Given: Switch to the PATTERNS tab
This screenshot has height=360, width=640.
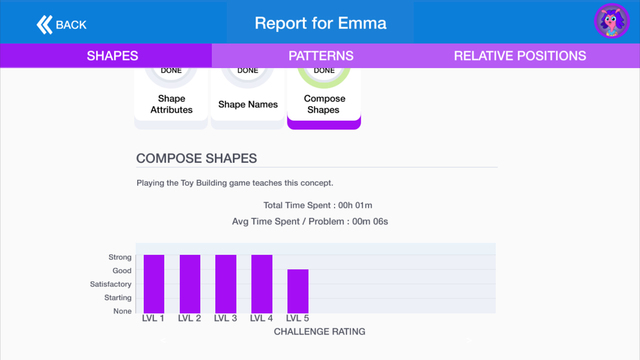Looking at the screenshot, I should click(321, 56).
